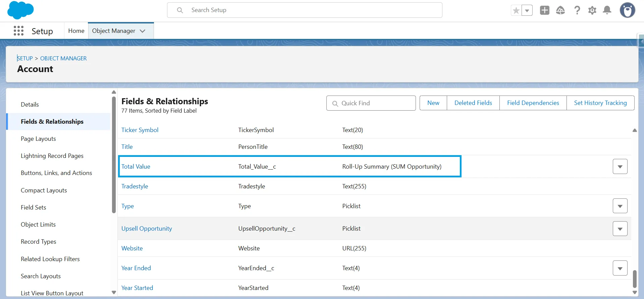Screen dimensions: 644x299
Task: Open the Year Started field link
Action: pos(137,288)
